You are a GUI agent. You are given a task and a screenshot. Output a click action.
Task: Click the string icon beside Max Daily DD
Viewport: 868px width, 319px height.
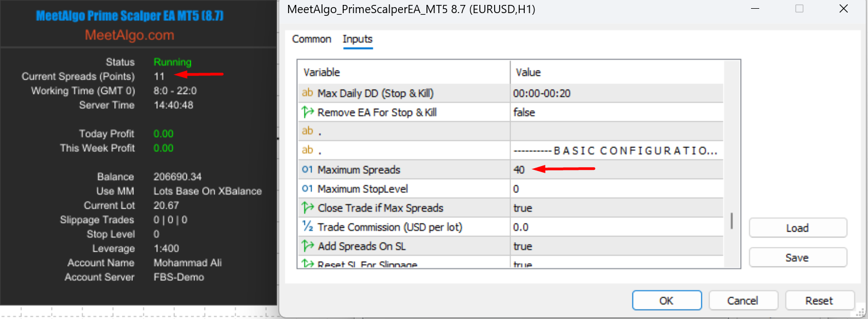pyautogui.click(x=307, y=93)
